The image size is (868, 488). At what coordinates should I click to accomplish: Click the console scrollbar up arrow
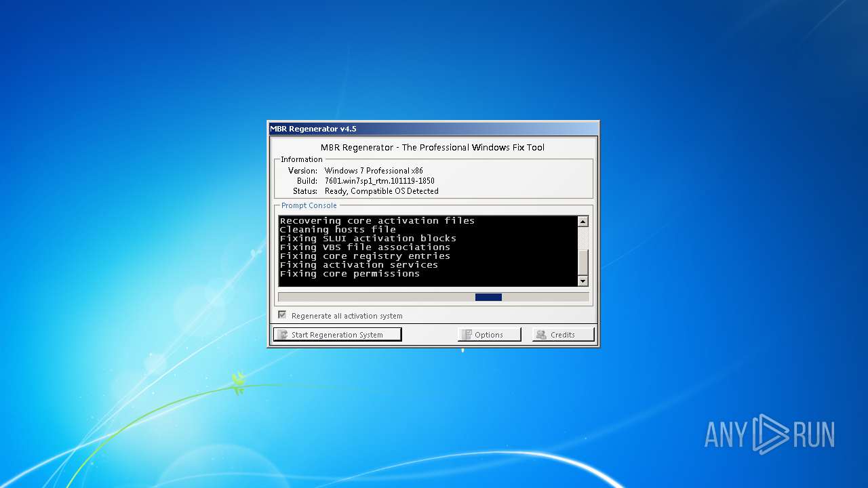click(x=583, y=222)
